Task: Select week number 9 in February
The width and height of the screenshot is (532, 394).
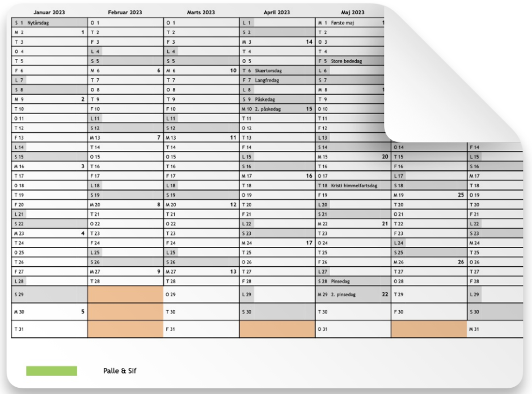Action: click(158, 271)
